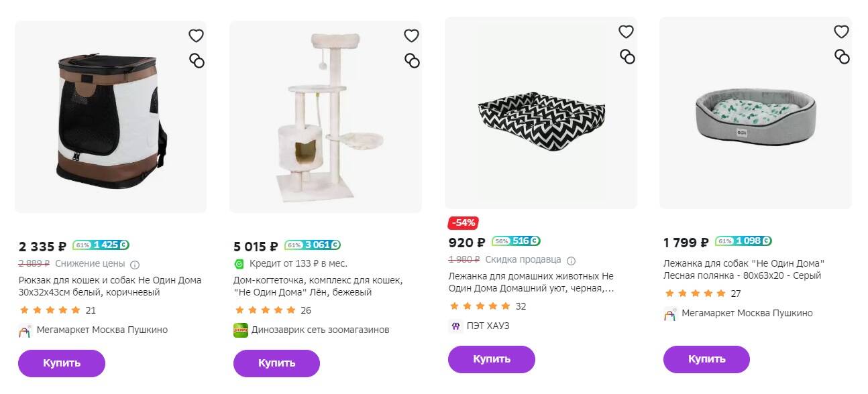Image resolution: width=868 pixels, height=394 pixels.
Task: Buy the 920 ₽ pet bed
Action: click(491, 359)
